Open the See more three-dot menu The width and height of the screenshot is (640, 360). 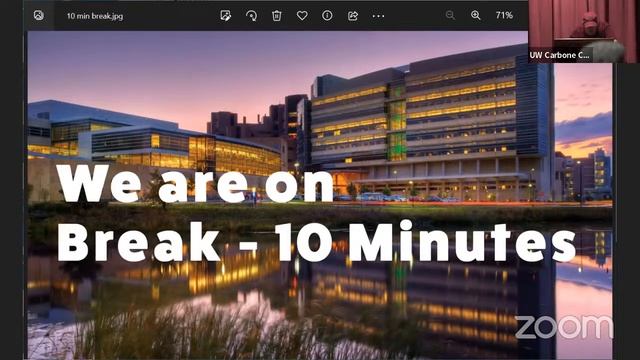coord(378,16)
